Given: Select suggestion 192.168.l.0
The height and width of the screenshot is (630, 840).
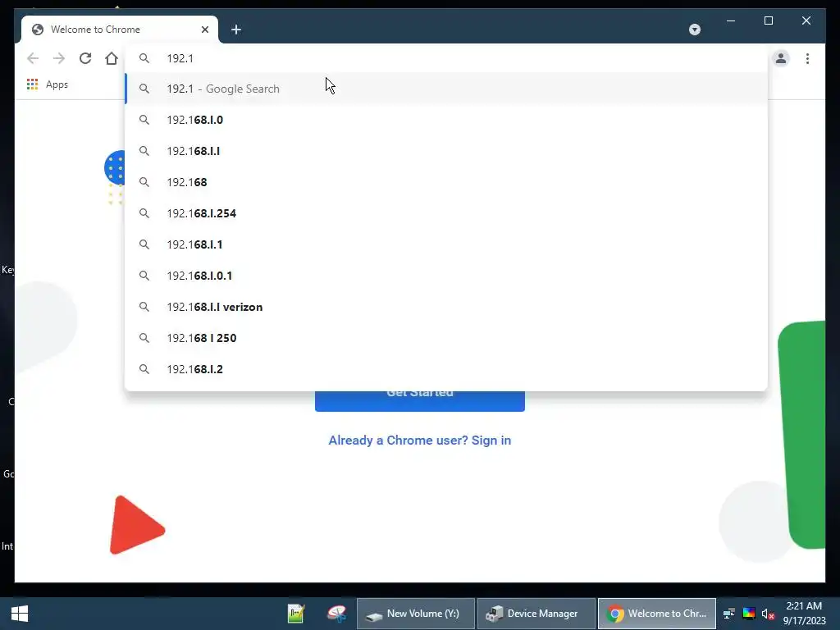Looking at the screenshot, I should [445, 120].
